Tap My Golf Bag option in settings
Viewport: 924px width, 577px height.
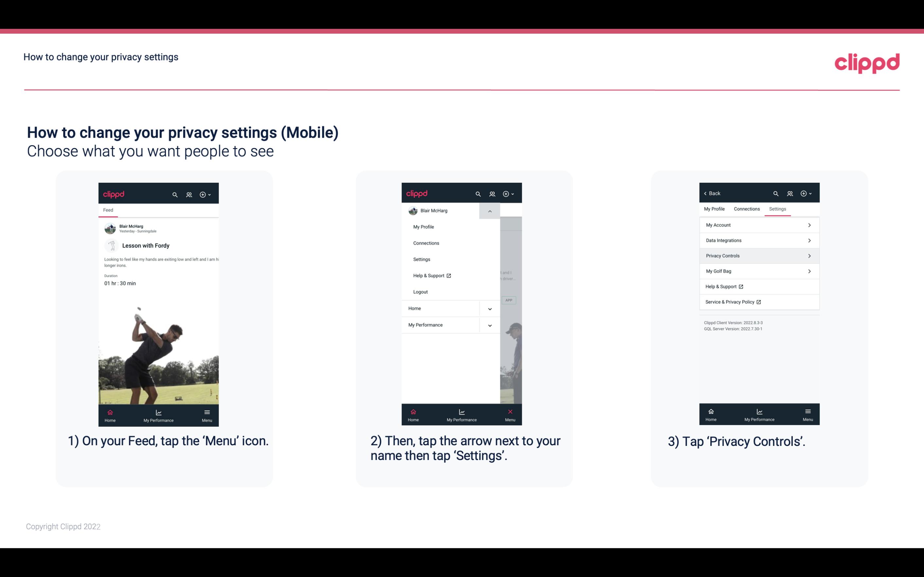click(758, 271)
